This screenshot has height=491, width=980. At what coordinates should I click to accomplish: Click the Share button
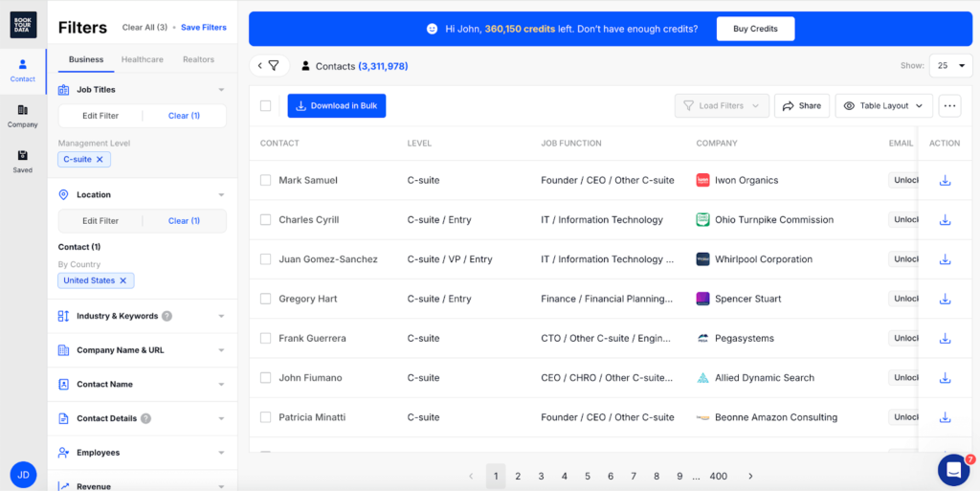coord(802,105)
